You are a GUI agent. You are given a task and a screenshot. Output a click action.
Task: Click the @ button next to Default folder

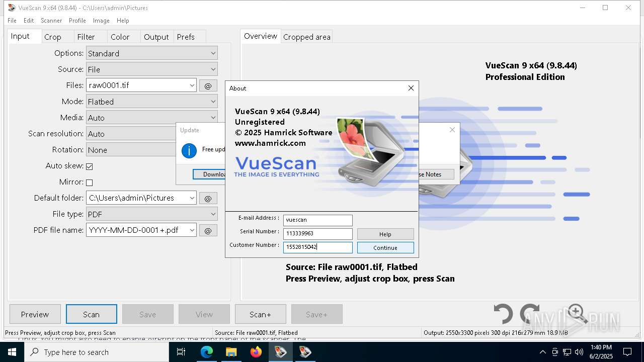pos(208,198)
